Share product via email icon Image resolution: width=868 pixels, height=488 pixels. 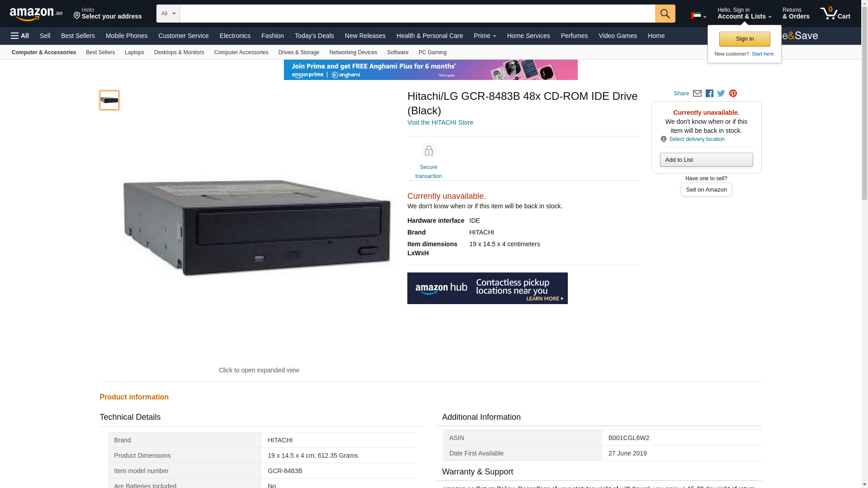[x=697, y=94]
